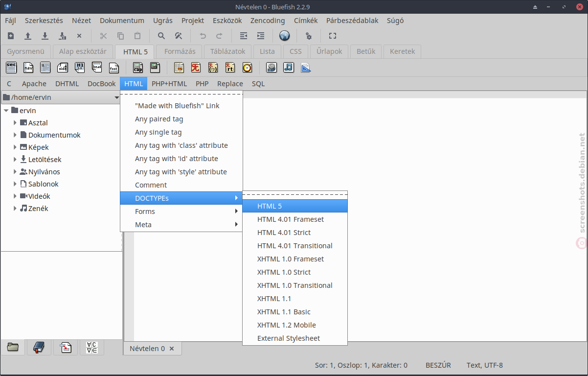Insert rp tag via '(rp)' icon
This screenshot has height=376, width=588.
[x=213, y=68]
